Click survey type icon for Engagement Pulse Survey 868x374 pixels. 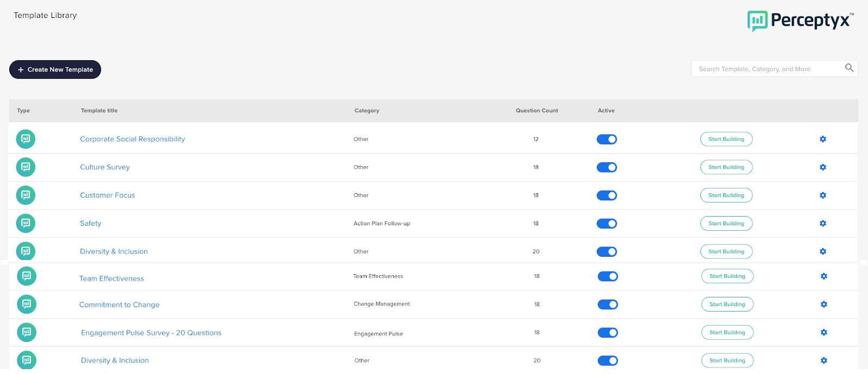click(27, 332)
